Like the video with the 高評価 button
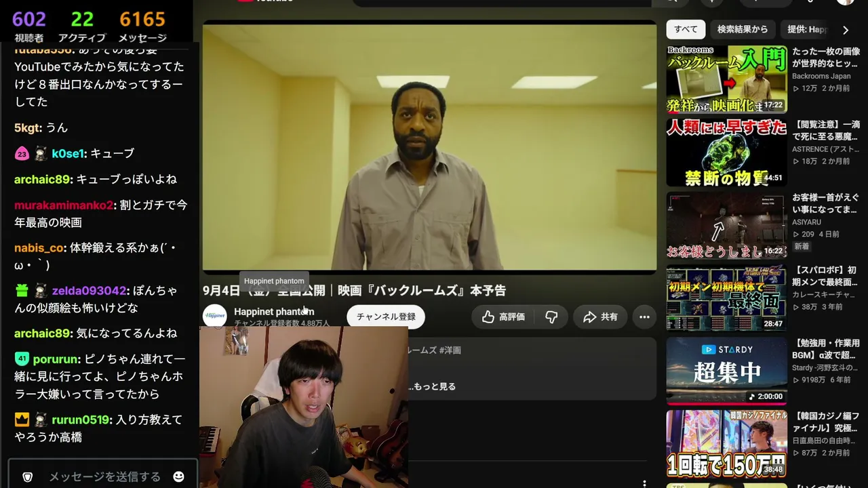The height and width of the screenshot is (488, 868). (503, 317)
